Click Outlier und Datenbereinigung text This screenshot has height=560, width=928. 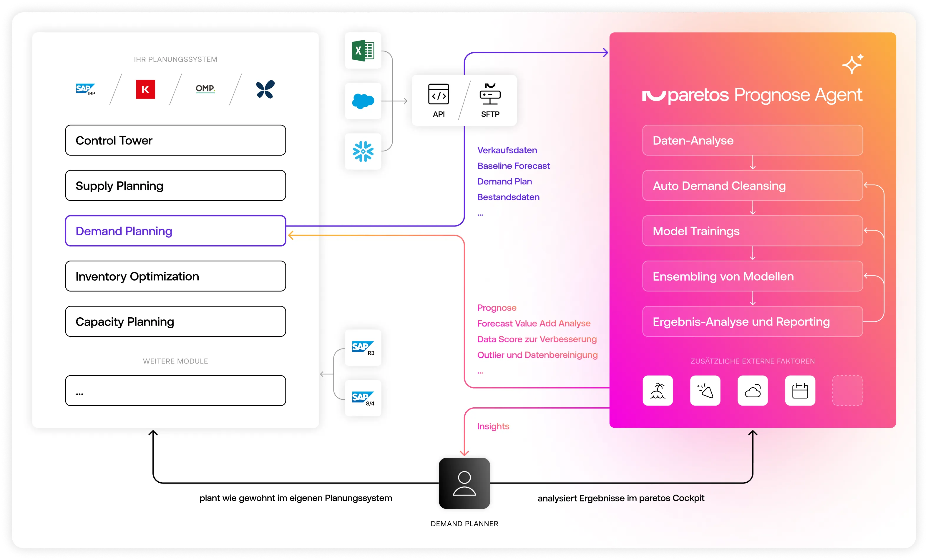[537, 355]
